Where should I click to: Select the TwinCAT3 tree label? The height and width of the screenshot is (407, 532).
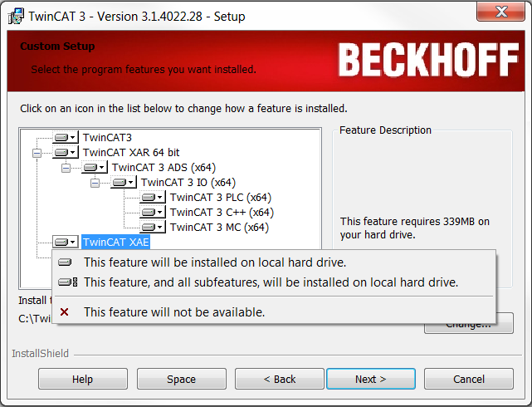pos(107,137)
